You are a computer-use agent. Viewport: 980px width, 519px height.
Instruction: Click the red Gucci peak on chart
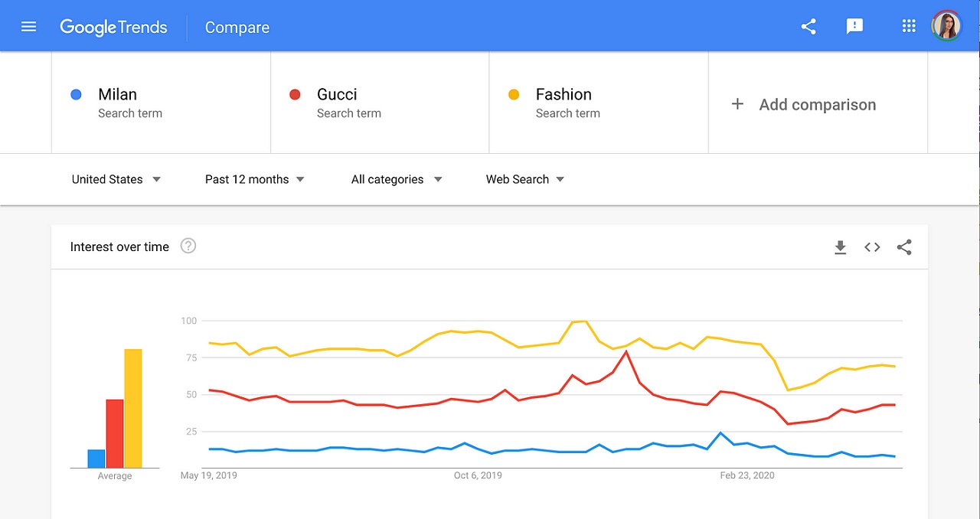[626, 351]
